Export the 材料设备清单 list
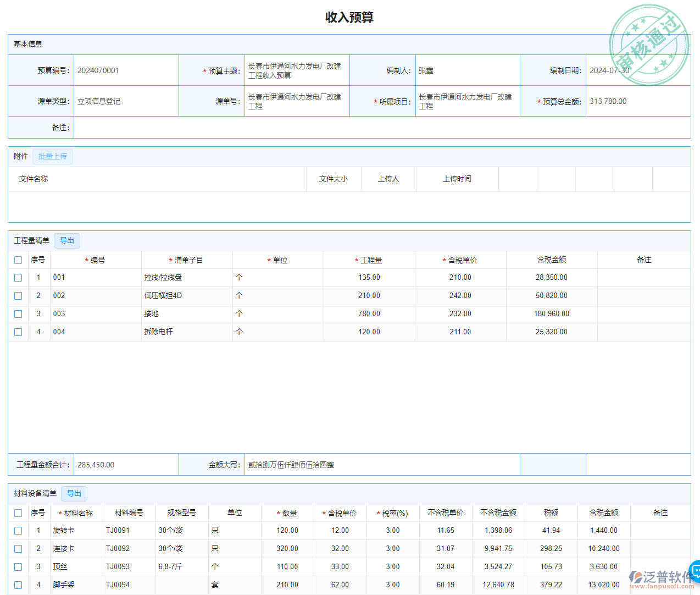The height and width of the screenshot is (595, 700). 74,494
